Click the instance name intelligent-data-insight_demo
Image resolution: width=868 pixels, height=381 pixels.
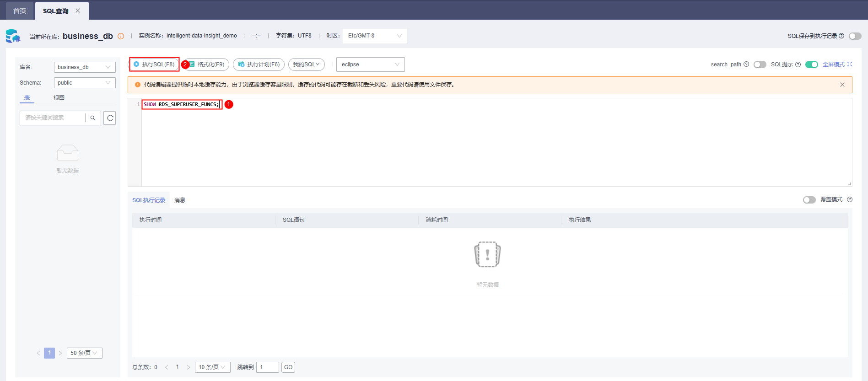tap(202, 36)
